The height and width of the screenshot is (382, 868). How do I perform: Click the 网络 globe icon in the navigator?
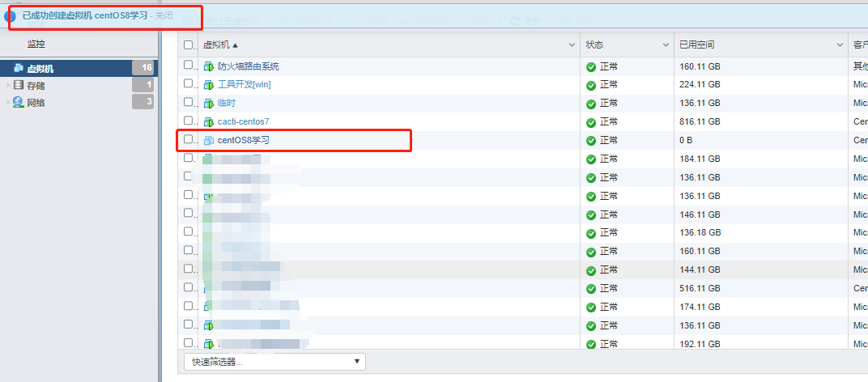coord(19,102)
